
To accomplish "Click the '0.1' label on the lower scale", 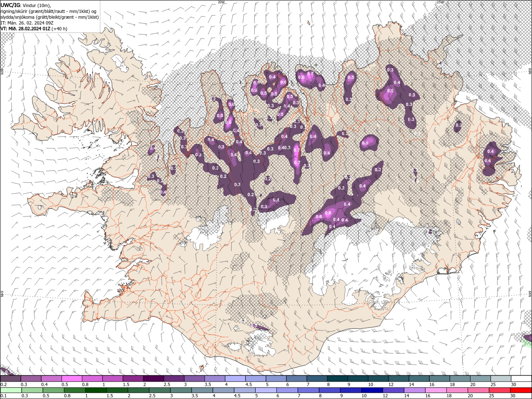I will [x=3, y=396].
